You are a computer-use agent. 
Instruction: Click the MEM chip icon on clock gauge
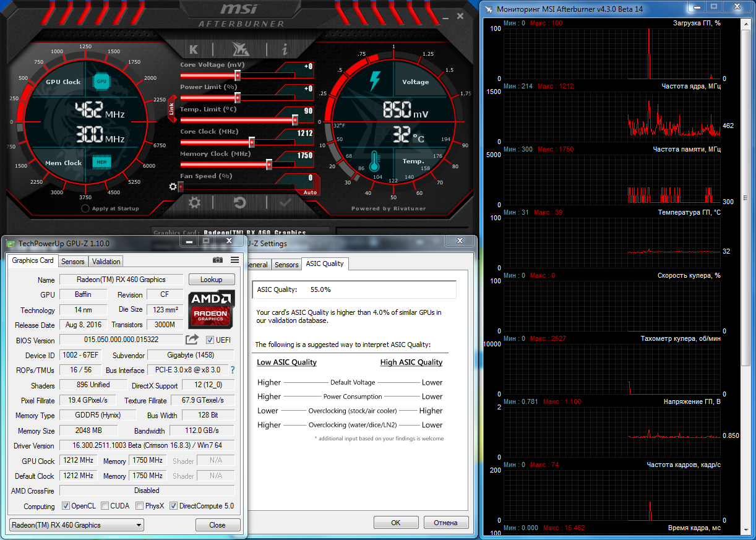pos(101,162)
